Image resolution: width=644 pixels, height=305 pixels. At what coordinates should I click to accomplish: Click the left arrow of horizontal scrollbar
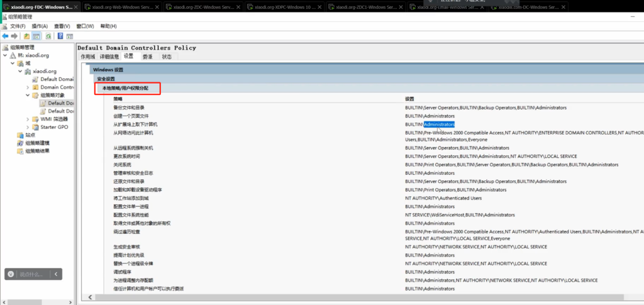89,297
